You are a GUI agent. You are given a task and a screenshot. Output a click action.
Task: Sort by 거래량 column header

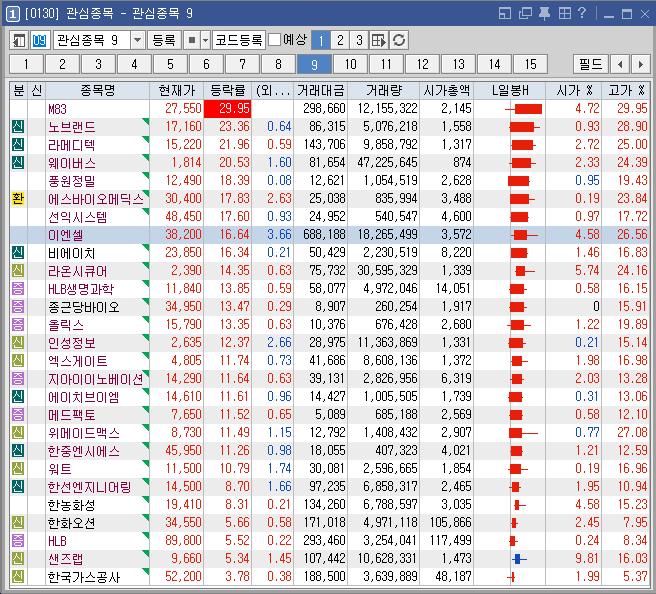tap(384, 90)
